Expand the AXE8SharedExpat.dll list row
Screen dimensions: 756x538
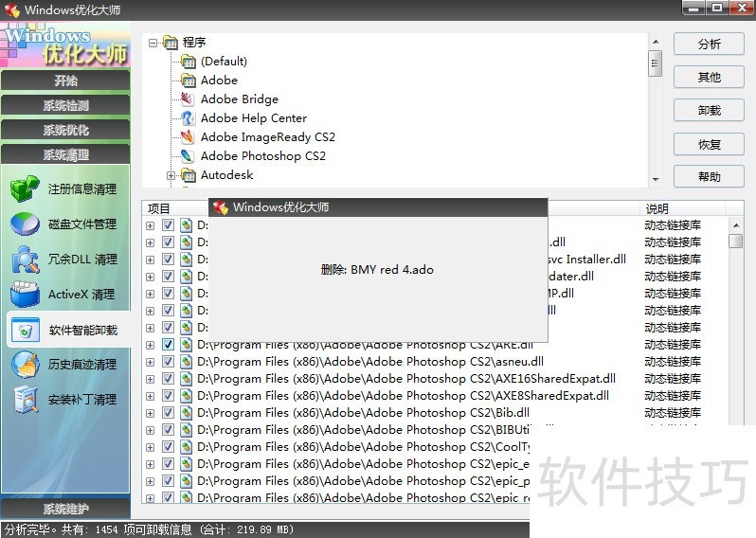150,396
